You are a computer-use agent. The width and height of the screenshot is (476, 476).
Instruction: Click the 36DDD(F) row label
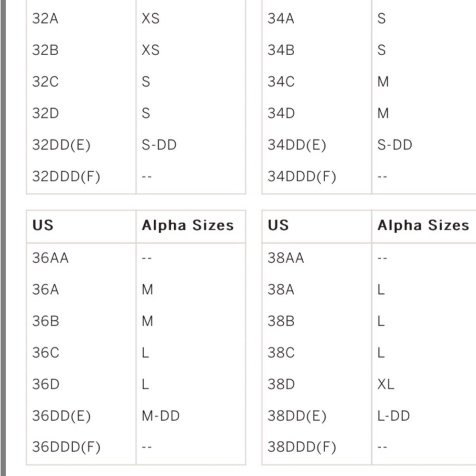click(x=66, y=447)
